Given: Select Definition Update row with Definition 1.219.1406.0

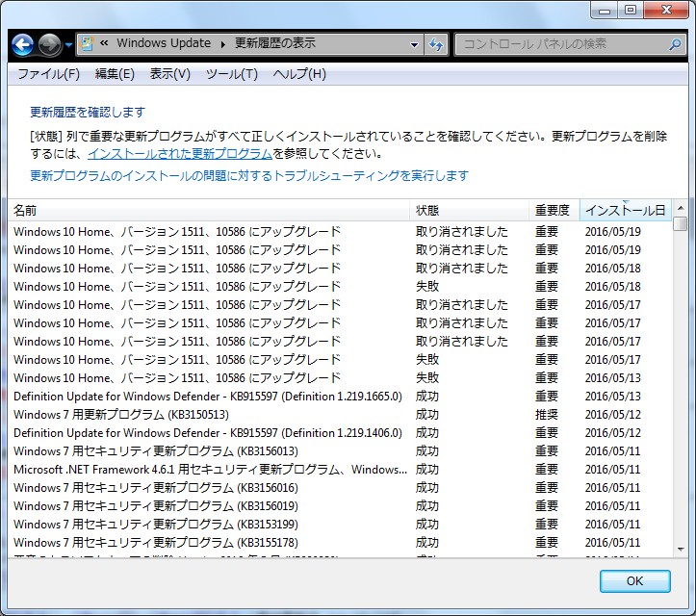Looking at the screenshot, I should coord(340,433).
